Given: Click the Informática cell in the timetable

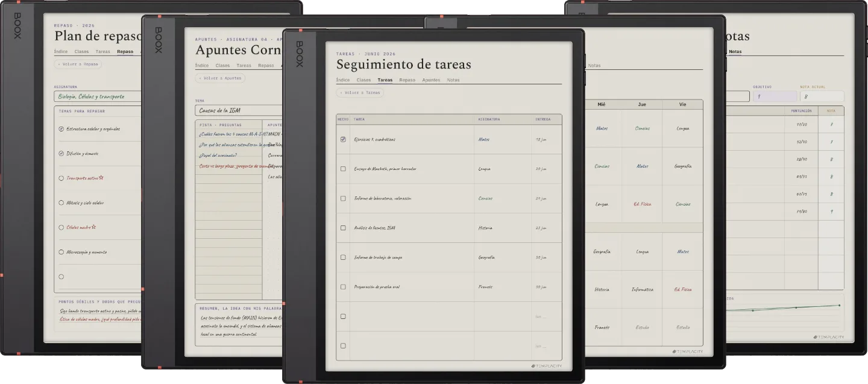Looking at the screenshot, I should [642, 290].
